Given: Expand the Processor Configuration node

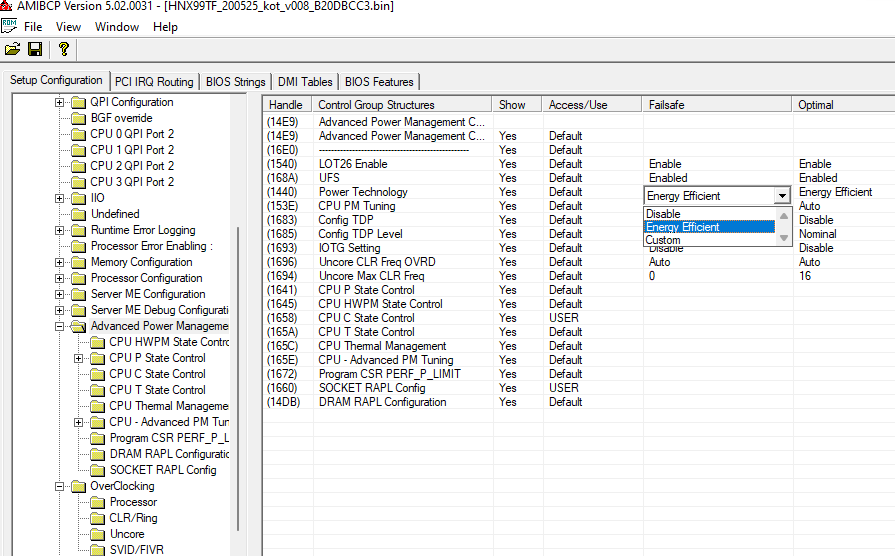Looking at the screenshot, I should pyautogui.click(x=59, y=279).
